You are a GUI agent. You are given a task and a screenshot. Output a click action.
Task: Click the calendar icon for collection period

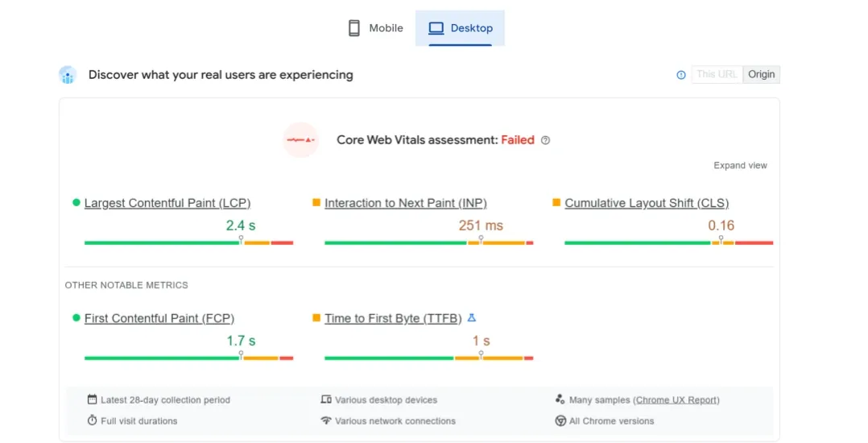[x=93, y=400]
